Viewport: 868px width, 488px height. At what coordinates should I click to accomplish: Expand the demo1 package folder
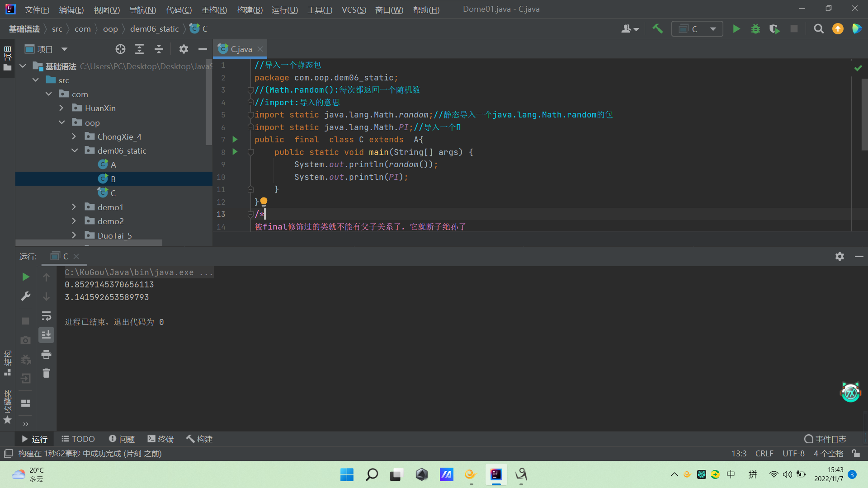coord(74,207)
